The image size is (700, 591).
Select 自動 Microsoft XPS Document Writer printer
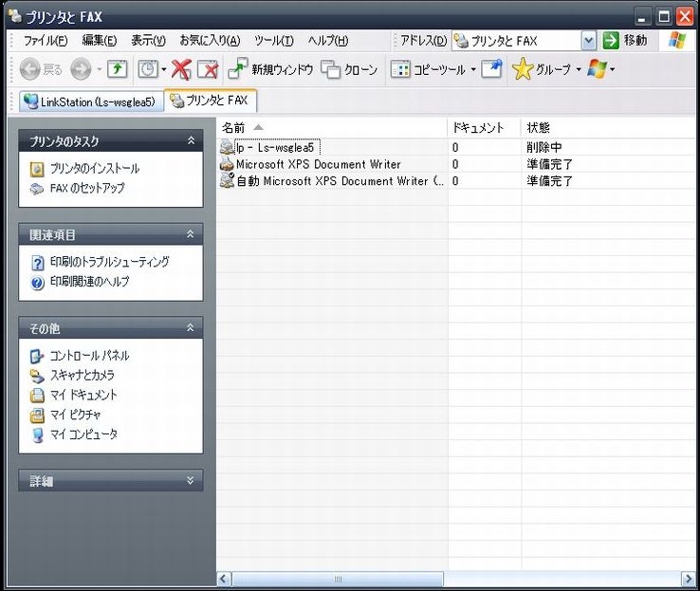[341, 181]
